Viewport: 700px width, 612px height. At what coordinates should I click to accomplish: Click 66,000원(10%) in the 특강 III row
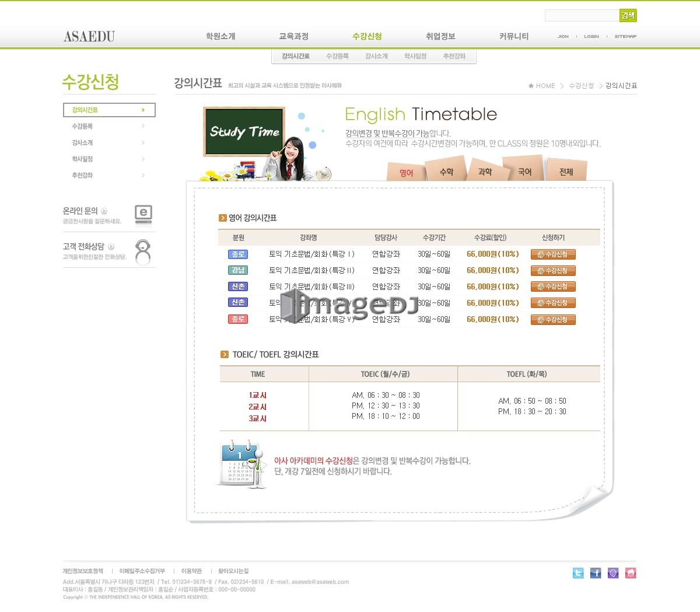point(493,286)
